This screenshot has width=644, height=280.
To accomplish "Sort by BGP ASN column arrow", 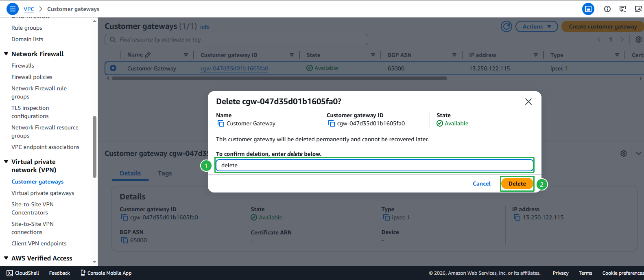I will coord(454,55).
